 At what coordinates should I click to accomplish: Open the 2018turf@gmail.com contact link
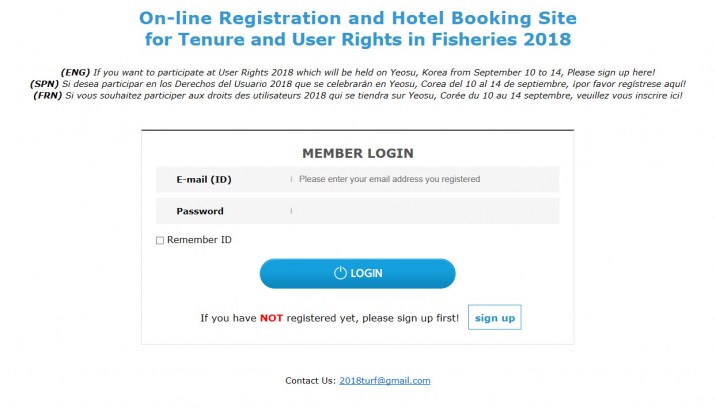click(384, 380)
